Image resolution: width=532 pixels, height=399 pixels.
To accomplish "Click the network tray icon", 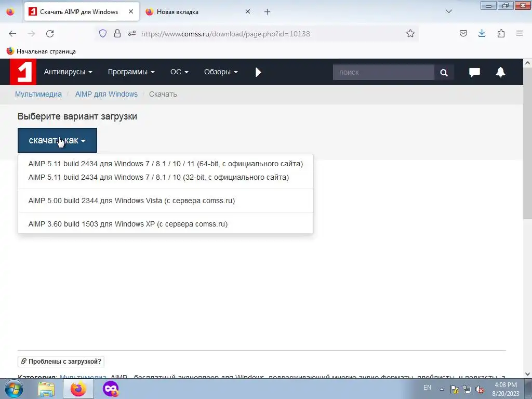I will pos(467,390).
